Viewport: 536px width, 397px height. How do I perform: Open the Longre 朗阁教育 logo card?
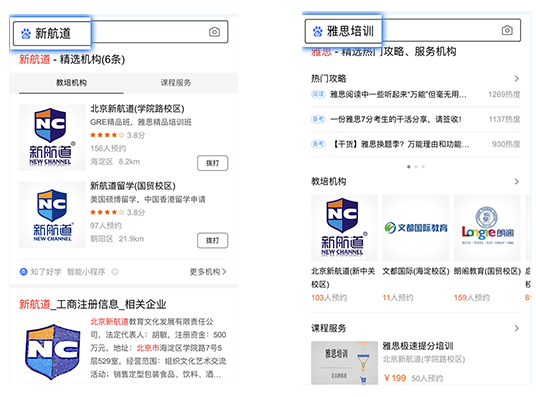(x=487, y=228)
